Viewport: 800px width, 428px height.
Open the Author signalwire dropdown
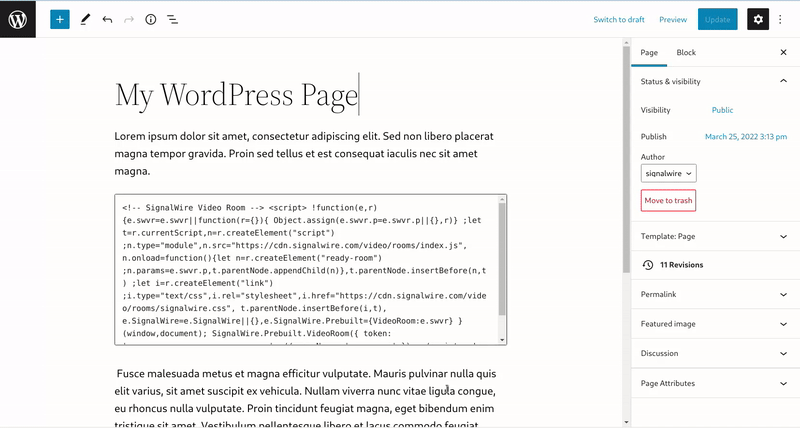coord(669,173)
